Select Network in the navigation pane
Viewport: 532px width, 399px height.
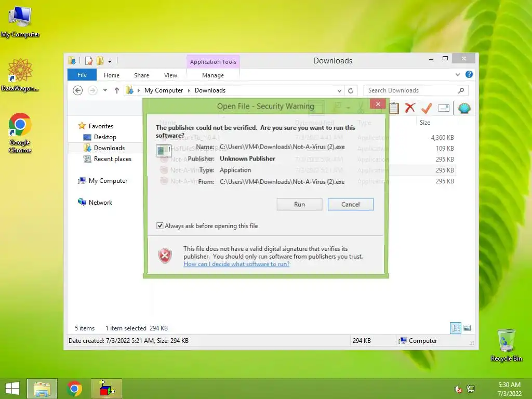click(100, 202)
